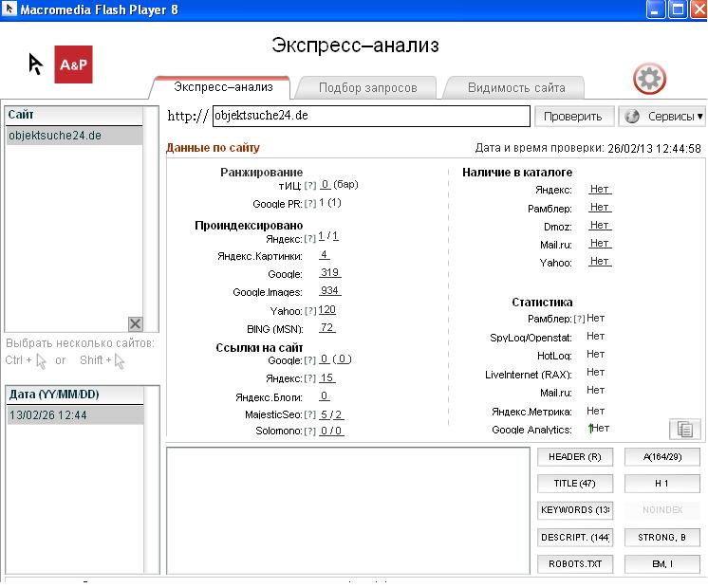Switch to the Экспресс-анализ tab

tap(223, 87)
